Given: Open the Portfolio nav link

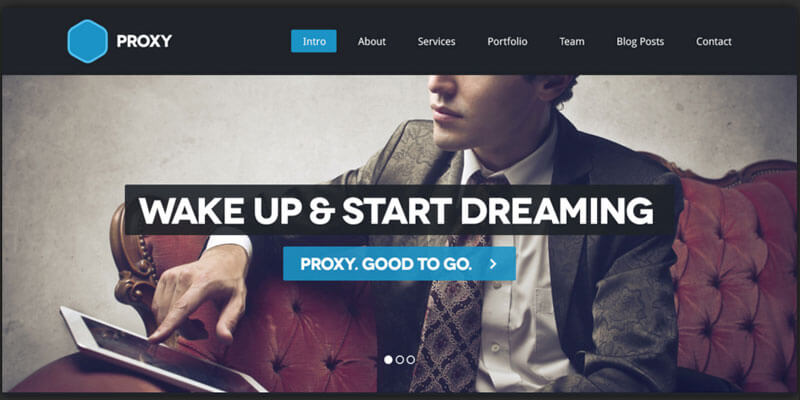Looking at the screenshot, I should (507, 41).
